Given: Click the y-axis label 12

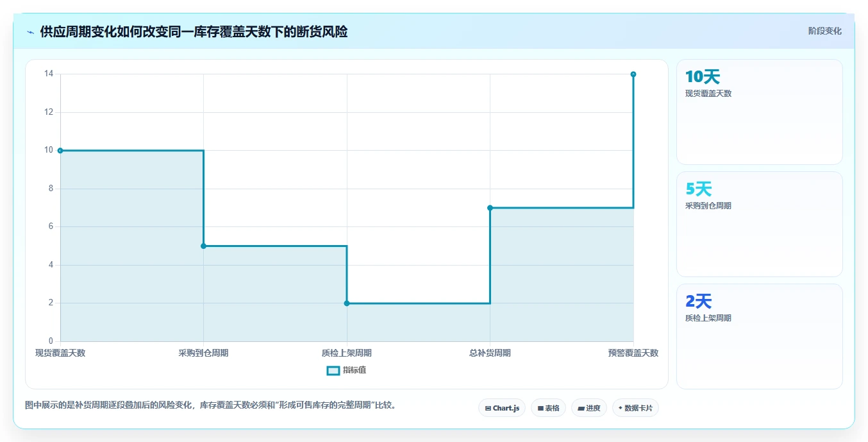Looking at the screenshot, I should (x=49, y=112).
